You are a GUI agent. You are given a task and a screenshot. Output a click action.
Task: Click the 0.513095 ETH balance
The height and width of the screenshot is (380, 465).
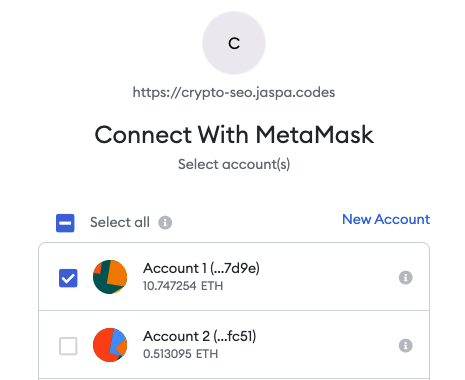tap(180, 354)
